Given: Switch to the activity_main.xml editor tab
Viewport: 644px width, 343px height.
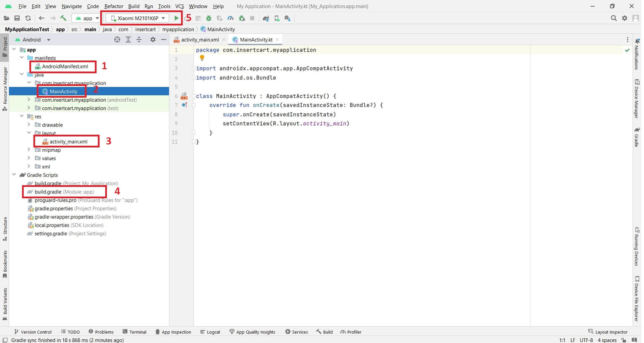Looking at the screenshot, I should (199, 40).
